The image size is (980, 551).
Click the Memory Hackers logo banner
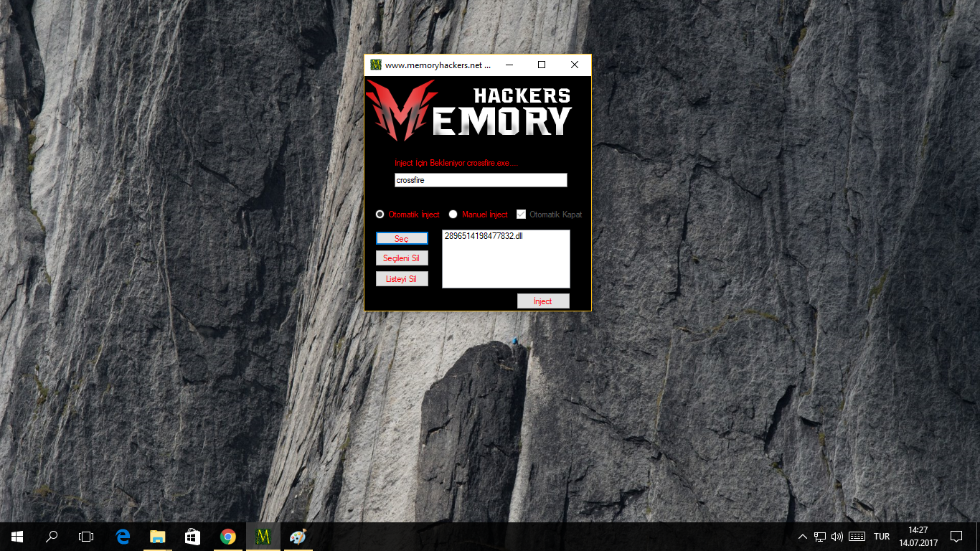tap(469, 110)
